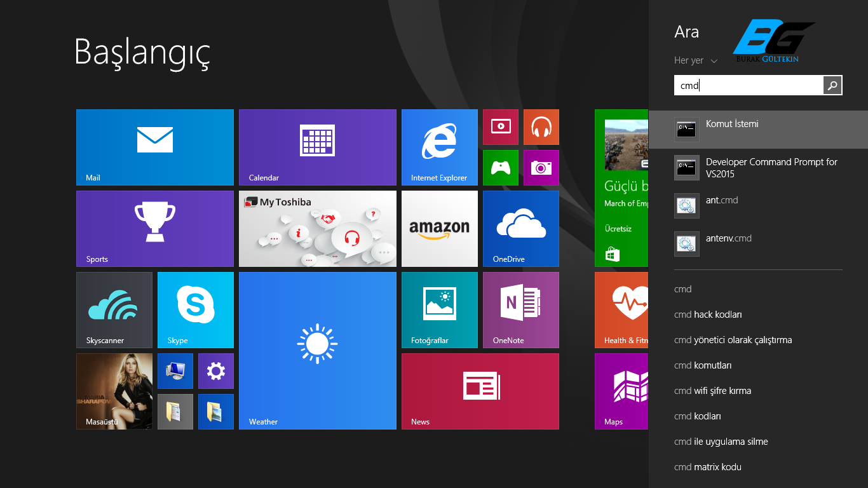
Task: Open the Masaüstü desktop tile
Action: coord(114,391)
